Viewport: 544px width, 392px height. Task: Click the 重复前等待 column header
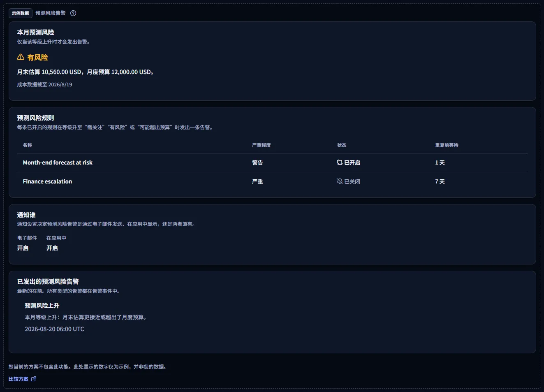[447, 145]
